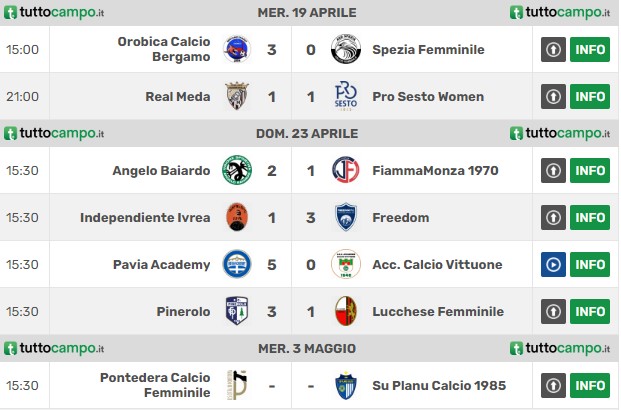Play the Pavia Academy match video

point(553,264)
